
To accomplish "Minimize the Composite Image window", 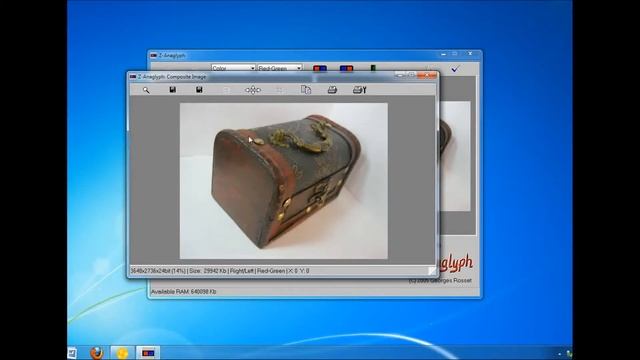I will (x=400, y=76).
